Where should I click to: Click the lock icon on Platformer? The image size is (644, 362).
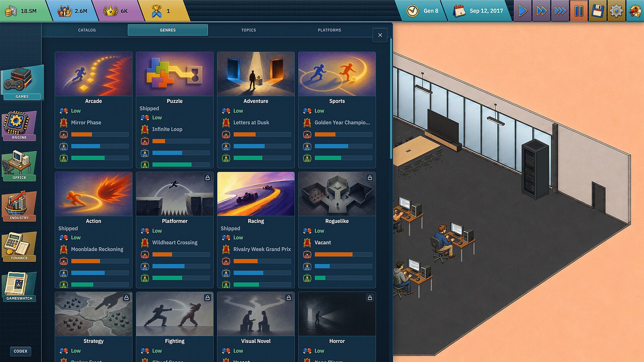click(208, 178)
